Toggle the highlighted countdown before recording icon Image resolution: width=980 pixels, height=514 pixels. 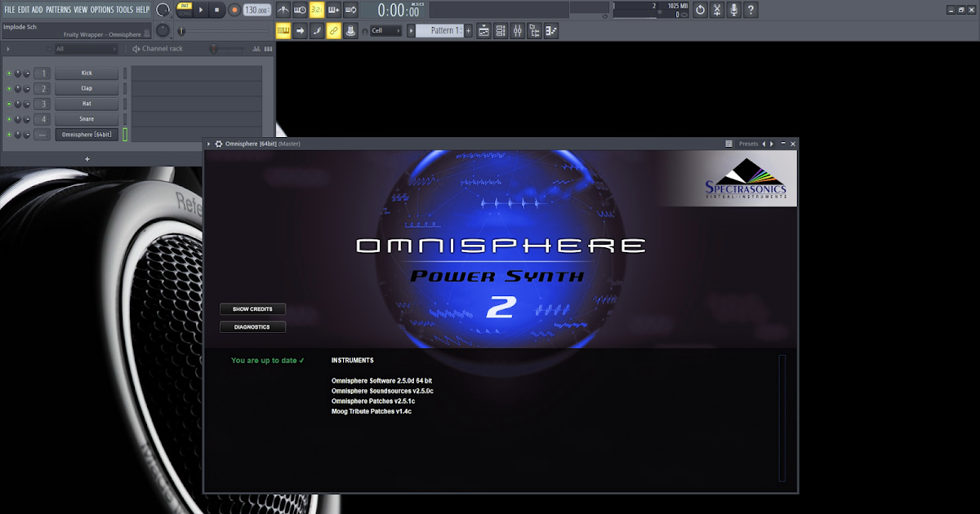316,10
